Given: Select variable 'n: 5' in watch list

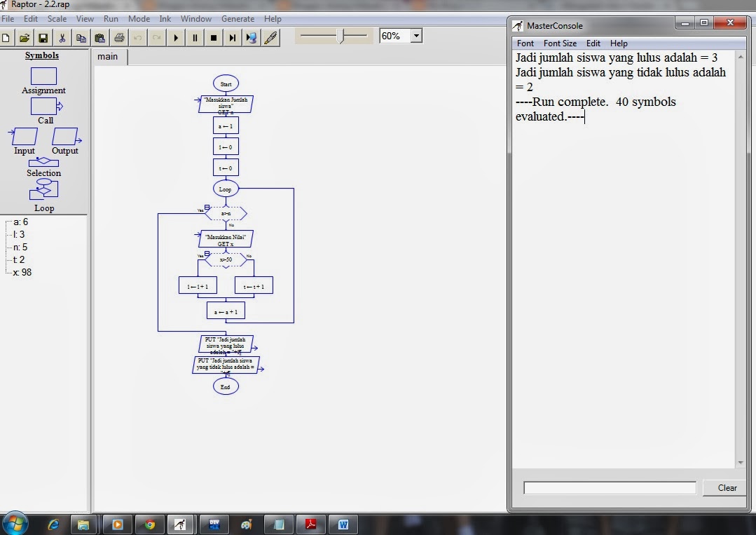Looking at the screenshot, I should pos(20,247).
